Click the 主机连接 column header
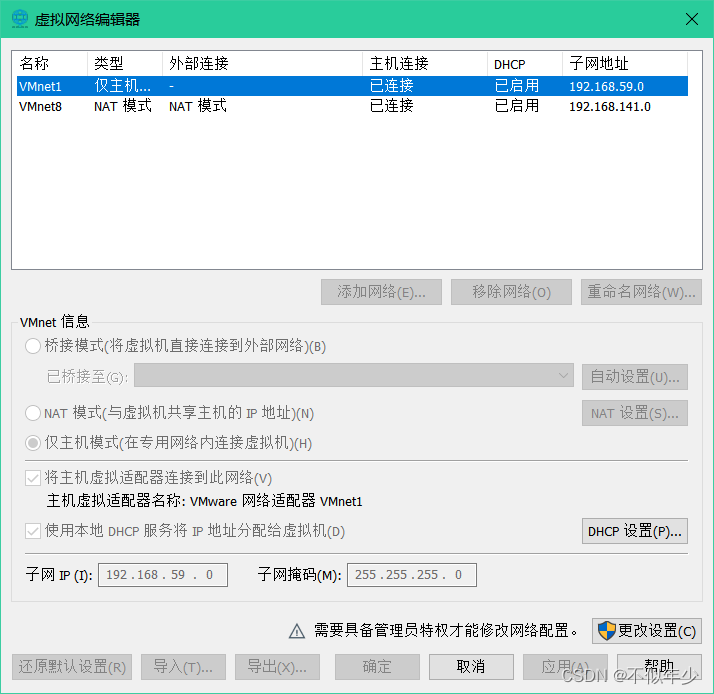714x694 pixels. (x=425, y=63)
